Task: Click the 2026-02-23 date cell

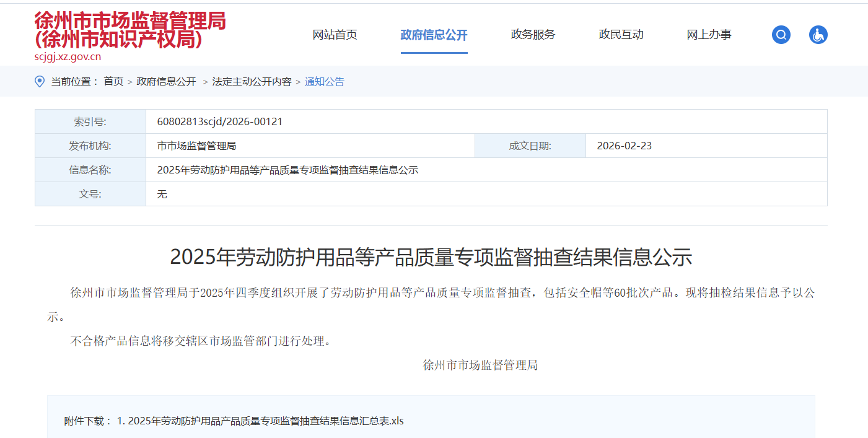Action: tap(624, 146)
